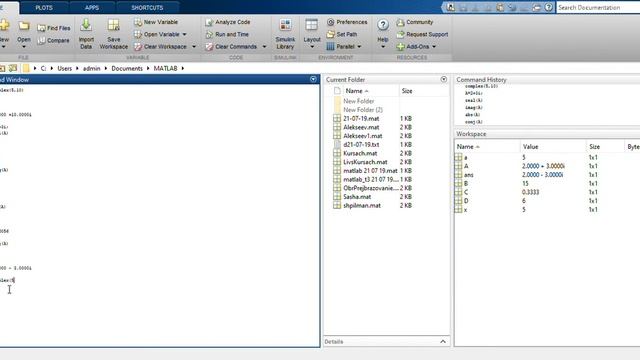Viewport: 640px width, 360px height.
Task: Select workspace variable ans
Action: tap(468, 175)
